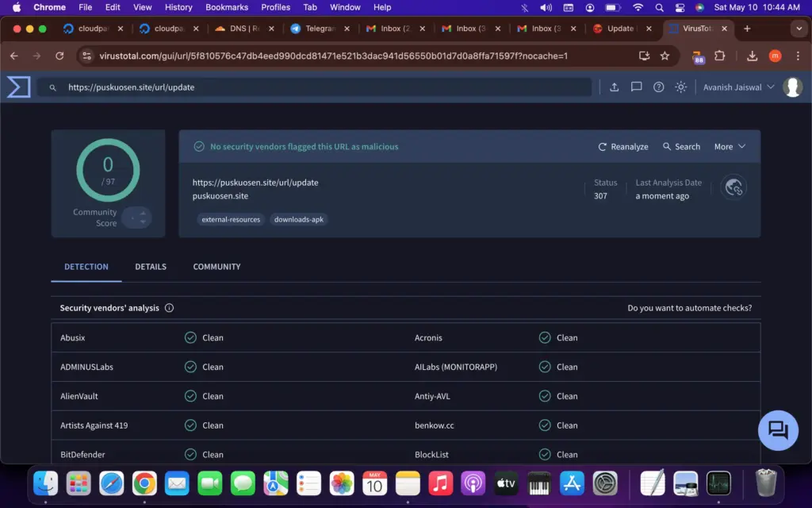Vote down community score arrow

tap(143, 222)
